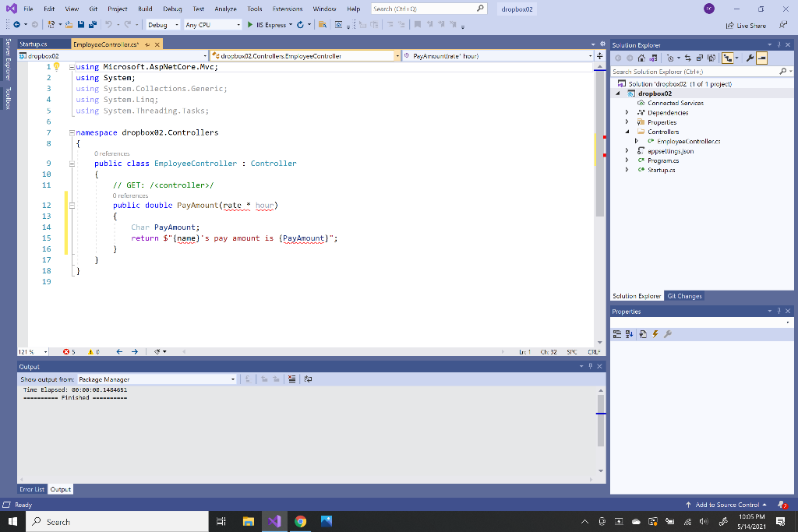Switch to the Startup.cs editor tab
The image size is (798, 532).
34,45
